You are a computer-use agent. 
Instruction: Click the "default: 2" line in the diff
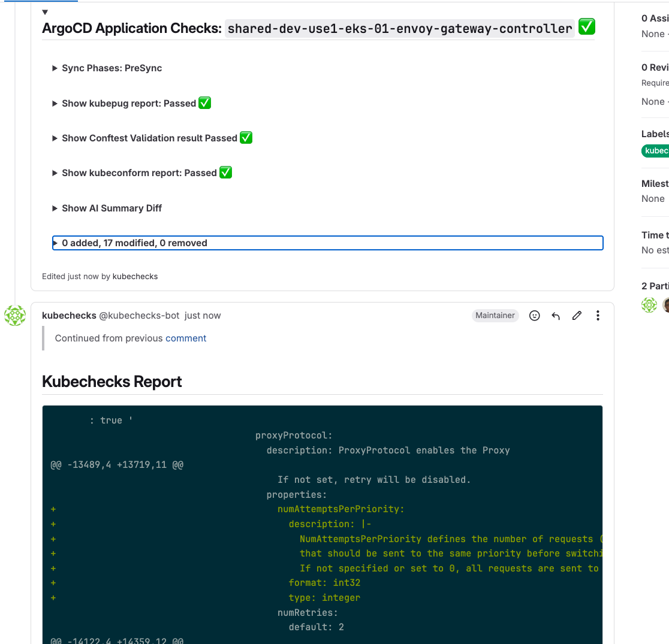[x=316, y=627]
